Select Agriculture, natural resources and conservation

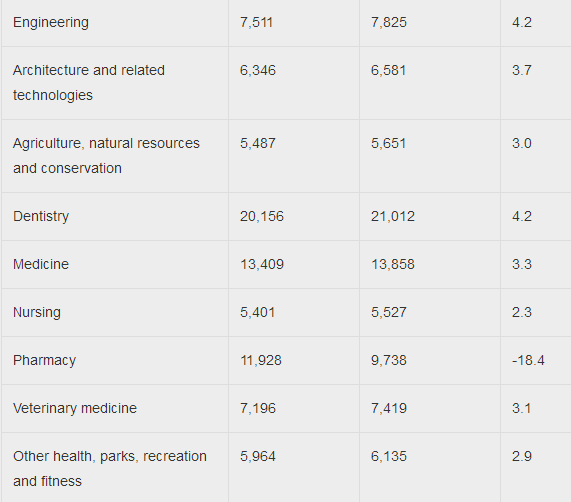tap(106, 156)
